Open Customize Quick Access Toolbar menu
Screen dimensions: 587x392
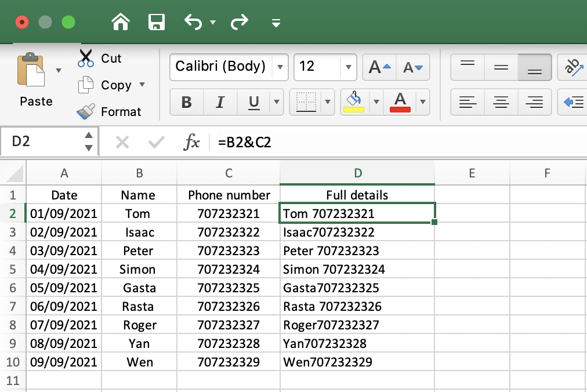click(276, 23)
